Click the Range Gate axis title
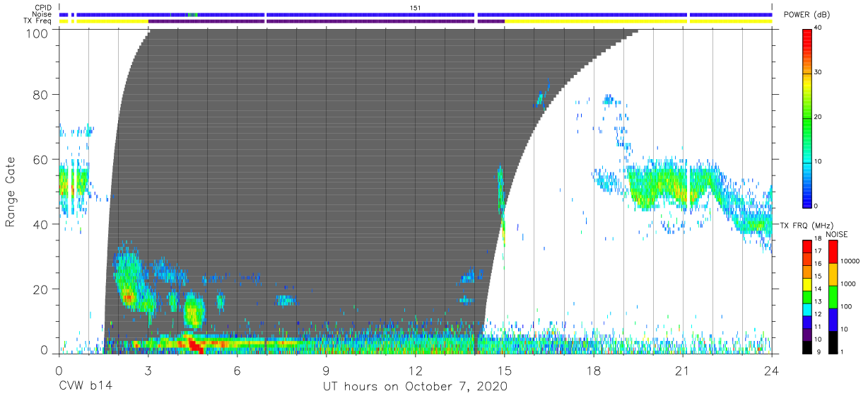 11,192
